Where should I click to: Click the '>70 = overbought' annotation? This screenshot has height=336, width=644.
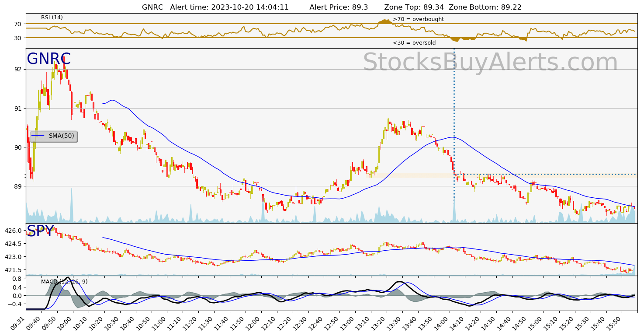coord(418,19)
